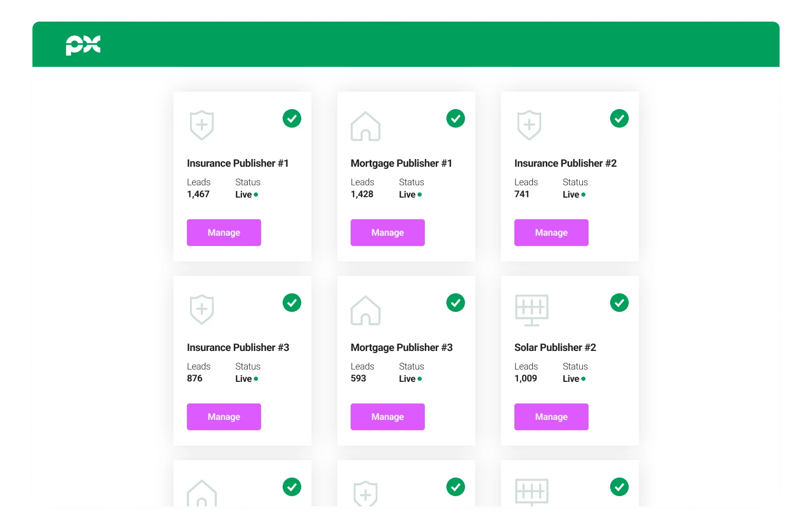
Task: Select Manage on Mortgage Publisher #3 card
Action: coord(388,417)
